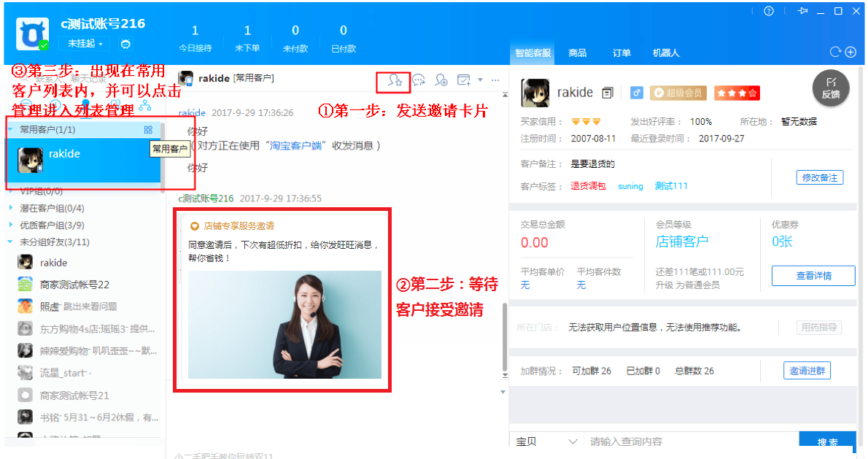Open the more options ellipsis in chat header
The image size is (868, 459).
(495, 80)
